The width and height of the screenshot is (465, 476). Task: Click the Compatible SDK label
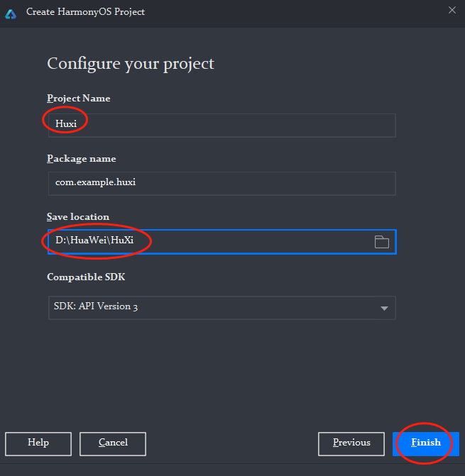(86, 277)
